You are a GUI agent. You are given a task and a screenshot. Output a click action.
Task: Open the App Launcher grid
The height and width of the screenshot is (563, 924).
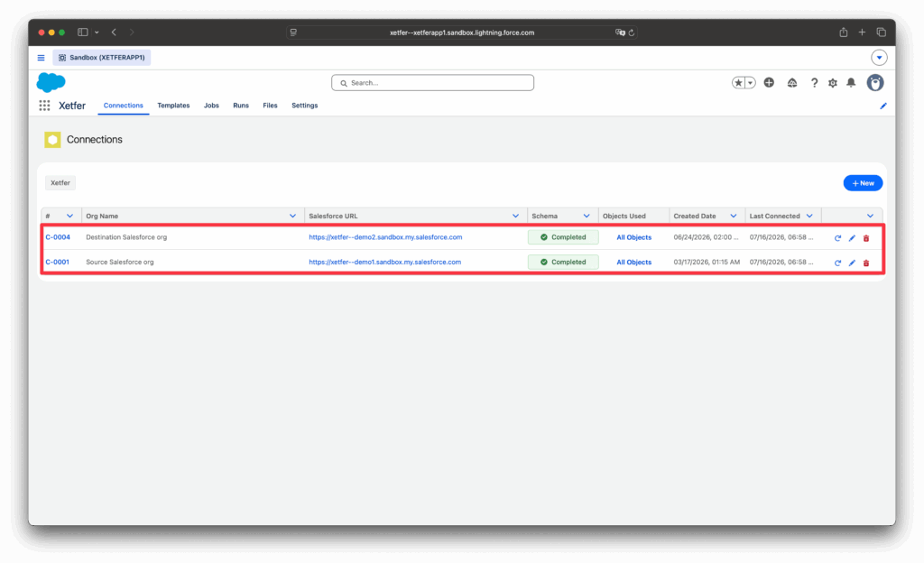click(x=44, y=106)
